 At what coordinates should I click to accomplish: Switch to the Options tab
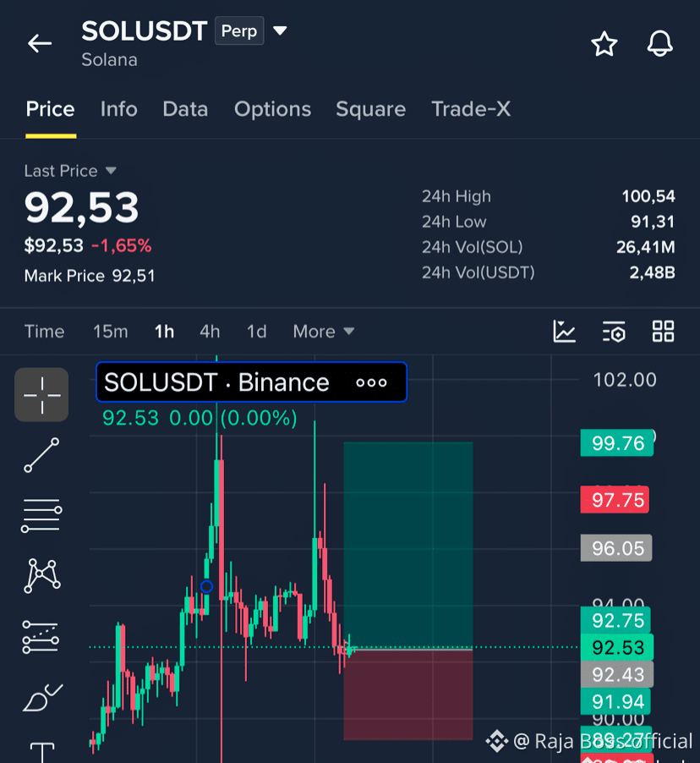pyautogui.click(x=272, y=109)
